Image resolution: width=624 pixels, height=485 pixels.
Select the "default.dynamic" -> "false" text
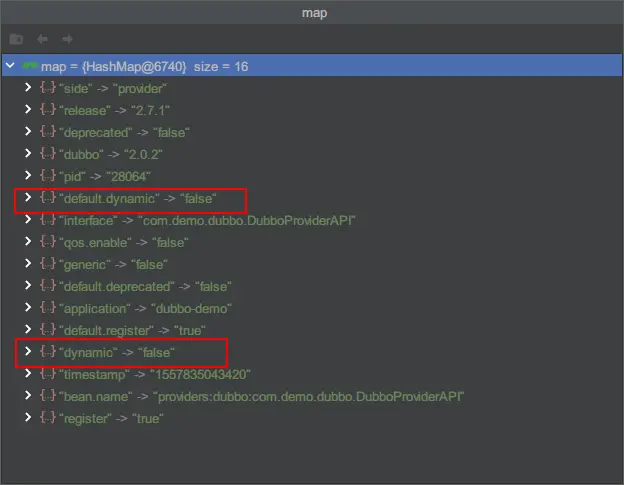(138, 198)
